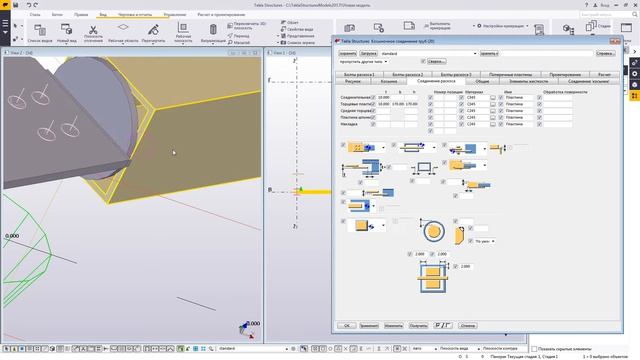640x360 pixels.
Task: Open the plate-and-square option picture dropdown
Action: click(383, 226)
